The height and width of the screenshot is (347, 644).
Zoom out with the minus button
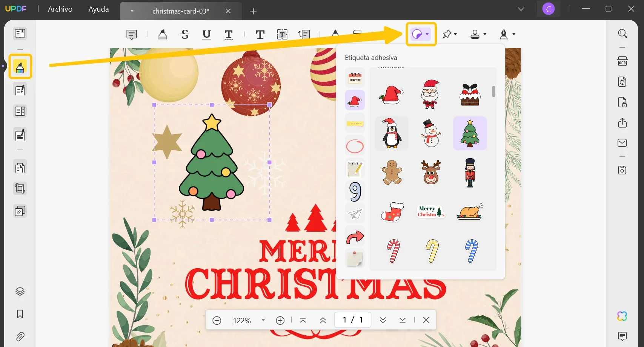[x=217, y=320]
